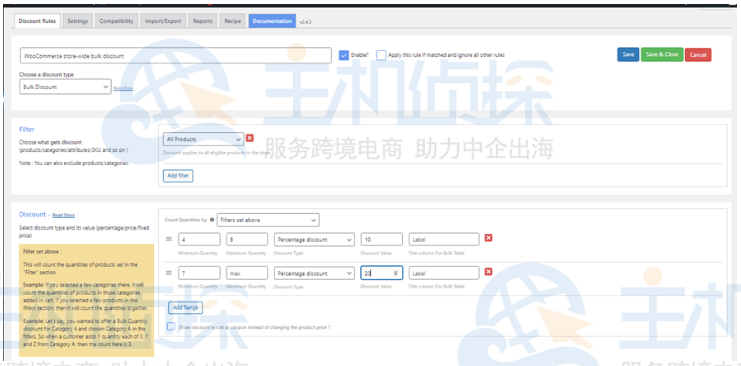Click the red Cancel button

[x=698, y=55]
